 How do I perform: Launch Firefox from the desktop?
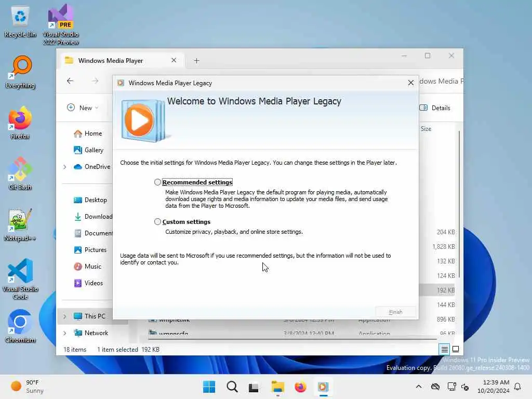click(20, 123)
